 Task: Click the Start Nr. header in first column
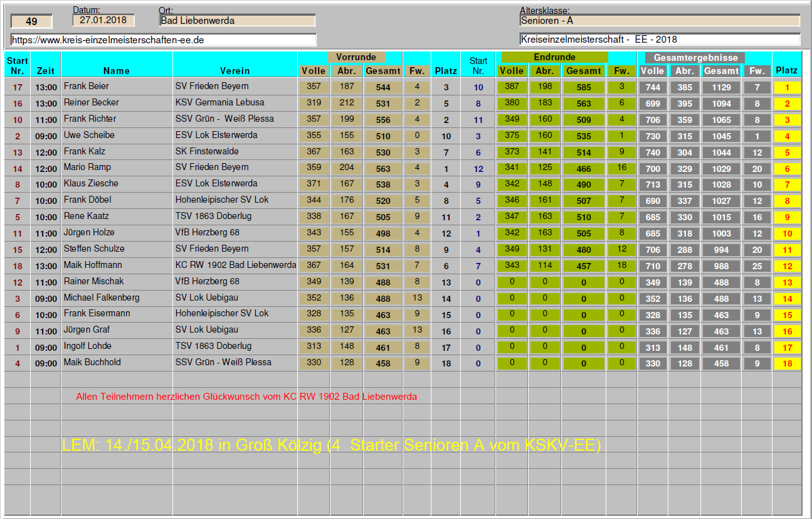click(x=17, y=66)
